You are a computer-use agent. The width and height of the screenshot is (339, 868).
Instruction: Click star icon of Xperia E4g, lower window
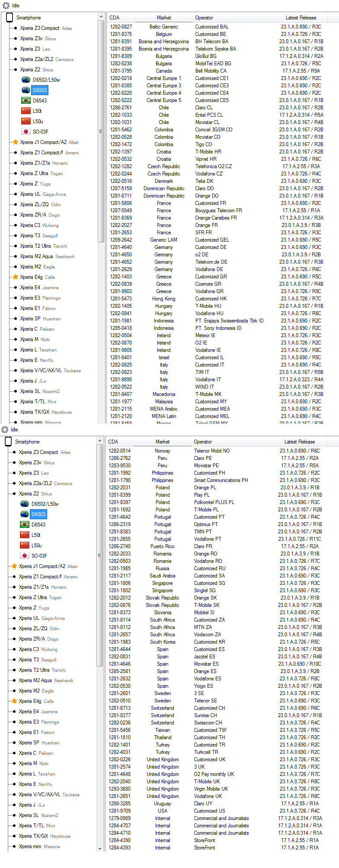14,701
